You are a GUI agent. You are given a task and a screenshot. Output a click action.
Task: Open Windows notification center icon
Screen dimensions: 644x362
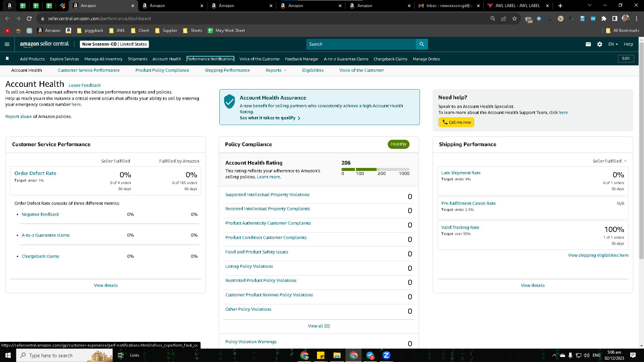[633, 355]
